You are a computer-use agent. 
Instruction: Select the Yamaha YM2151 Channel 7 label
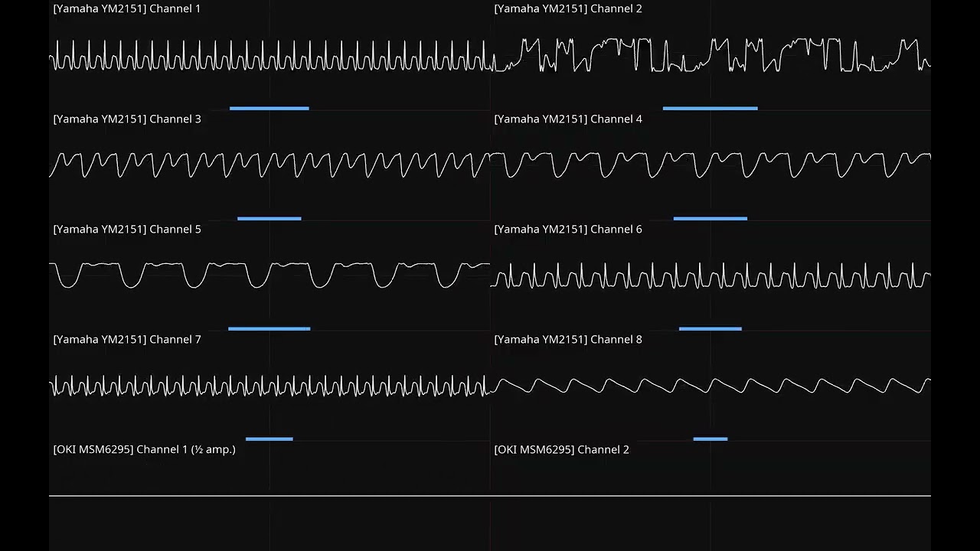pyautogui.click(x=127, y=340)
